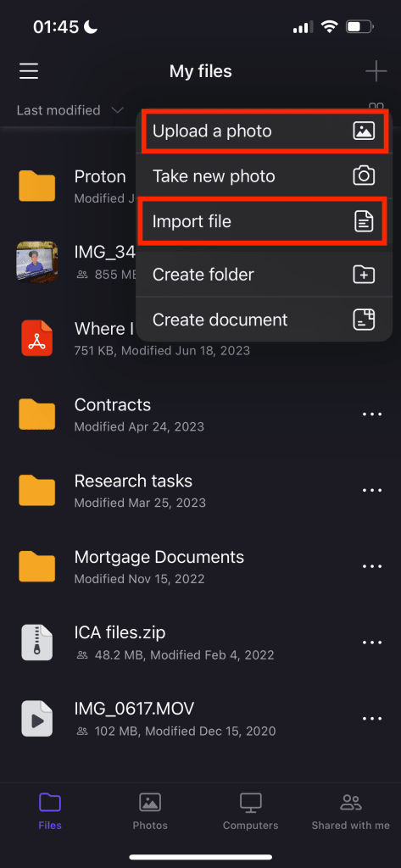Image resolution: width=401 pixels, height=868 pixels.
Task: Switch to the Computers tab
Action: pos(250,811)
